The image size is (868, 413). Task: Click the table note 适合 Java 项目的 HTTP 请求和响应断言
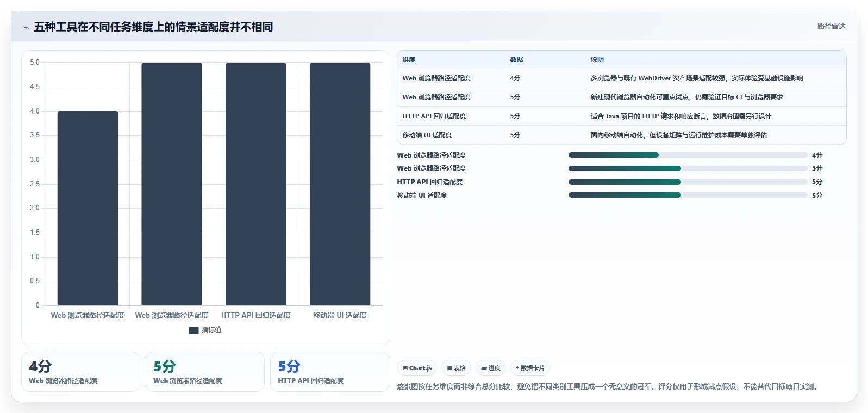[x=681, y=116]
